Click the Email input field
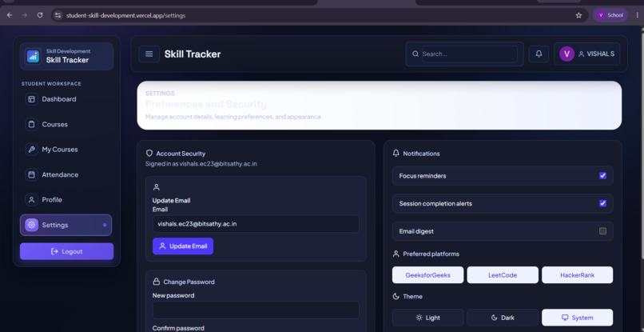The width and height of the screenshot is (644, 332). [256, 224]
